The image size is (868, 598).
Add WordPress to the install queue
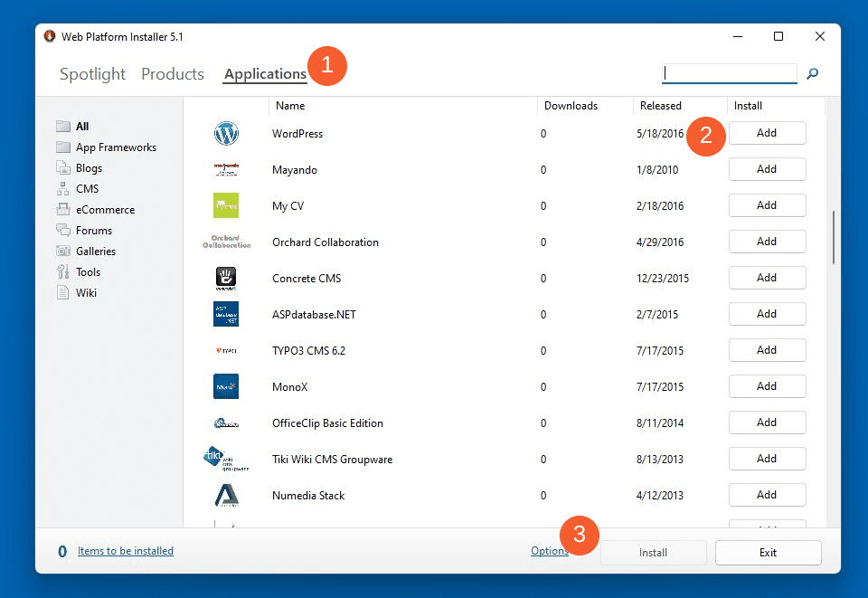click(767, 132)
